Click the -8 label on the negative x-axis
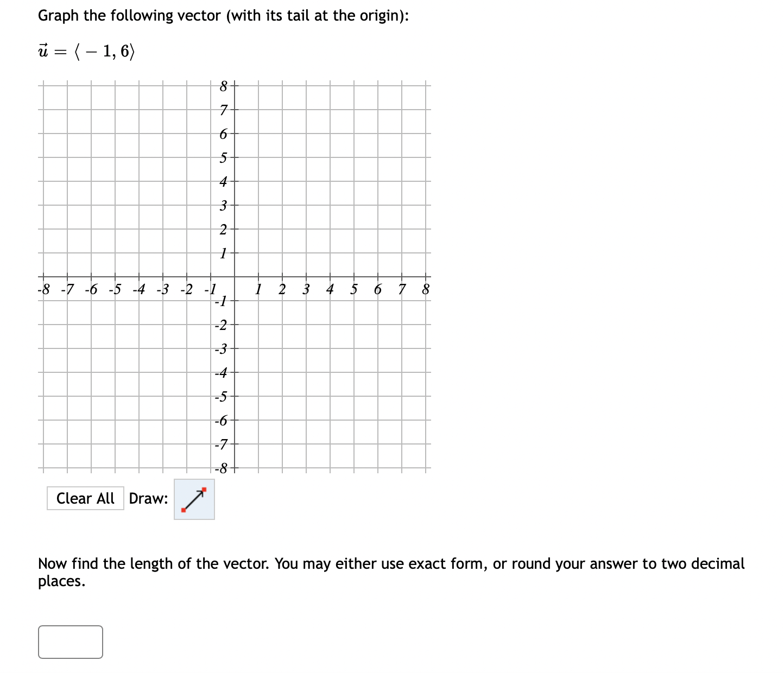 coord(43,289)
